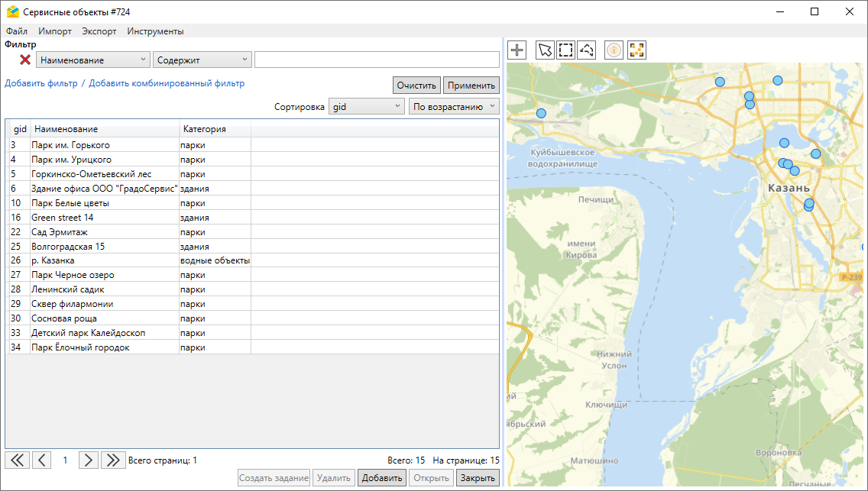Zoom map to fit all objects
This screenshot has height=491, width=868.
coord(636,50)
